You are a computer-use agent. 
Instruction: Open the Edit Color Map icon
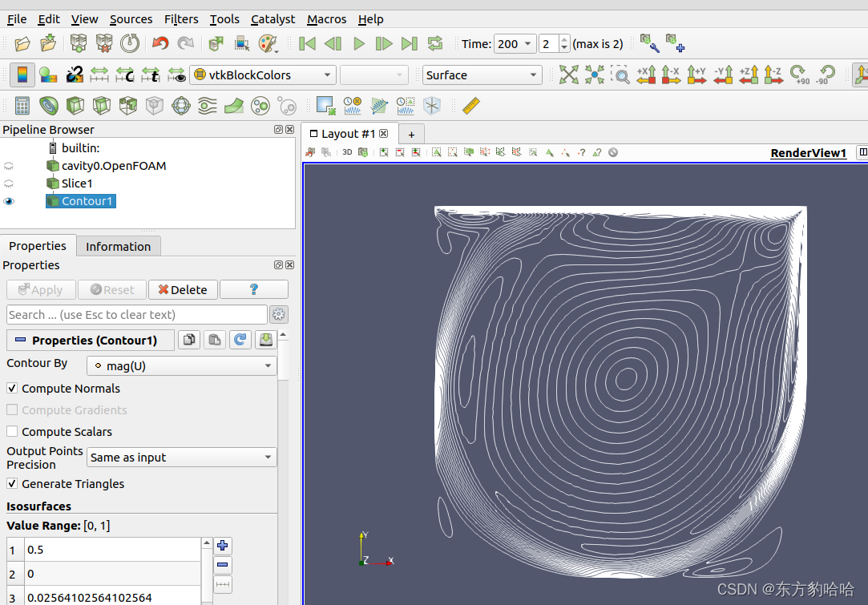tap(48, 75)
